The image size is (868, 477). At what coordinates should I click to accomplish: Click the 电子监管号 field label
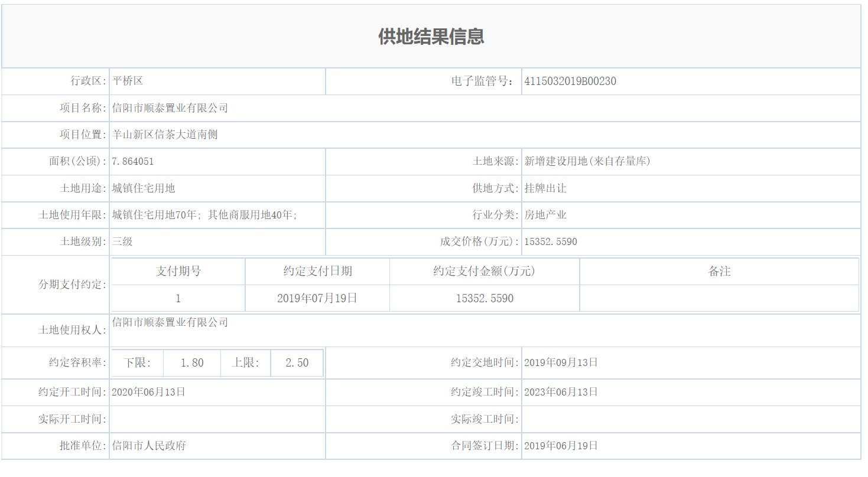(483, 81)
